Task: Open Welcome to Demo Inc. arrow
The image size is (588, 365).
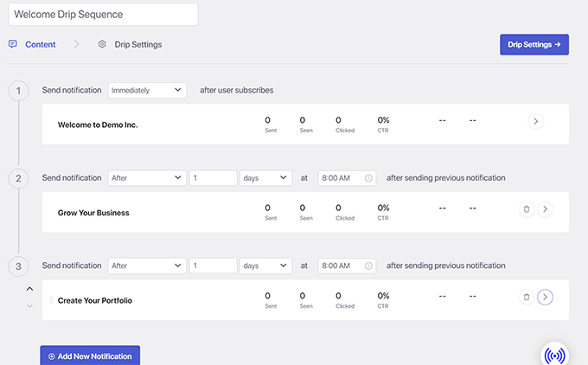Action: [x=536, y=122]
